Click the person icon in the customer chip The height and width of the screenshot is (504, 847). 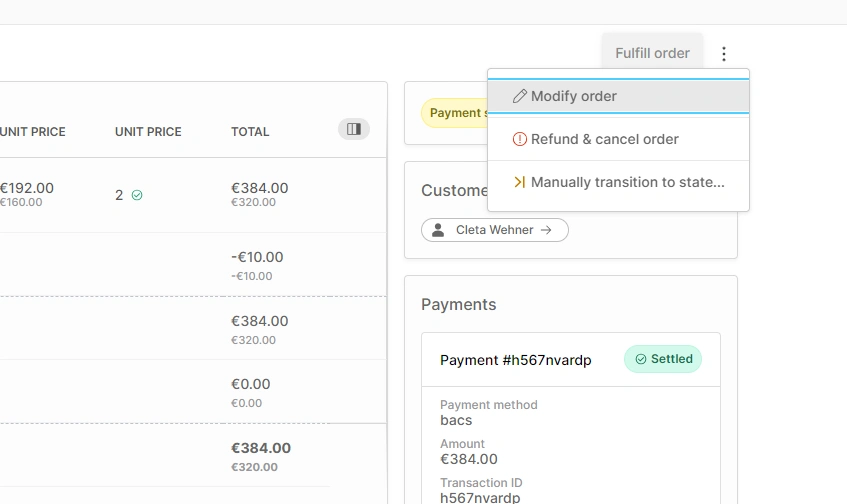[438, 230]
